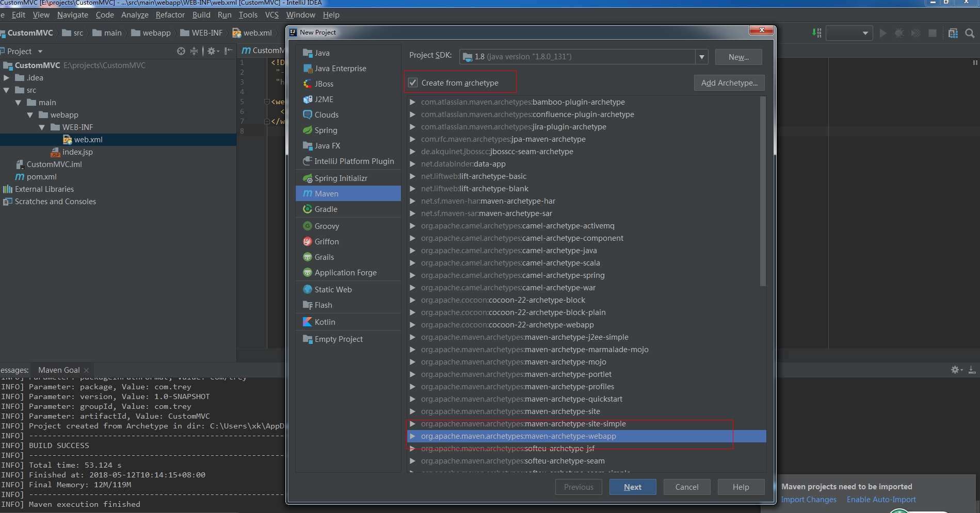
Task: Choose IntelliJ Platform Plugin type
Action: [x=348, y=161]
